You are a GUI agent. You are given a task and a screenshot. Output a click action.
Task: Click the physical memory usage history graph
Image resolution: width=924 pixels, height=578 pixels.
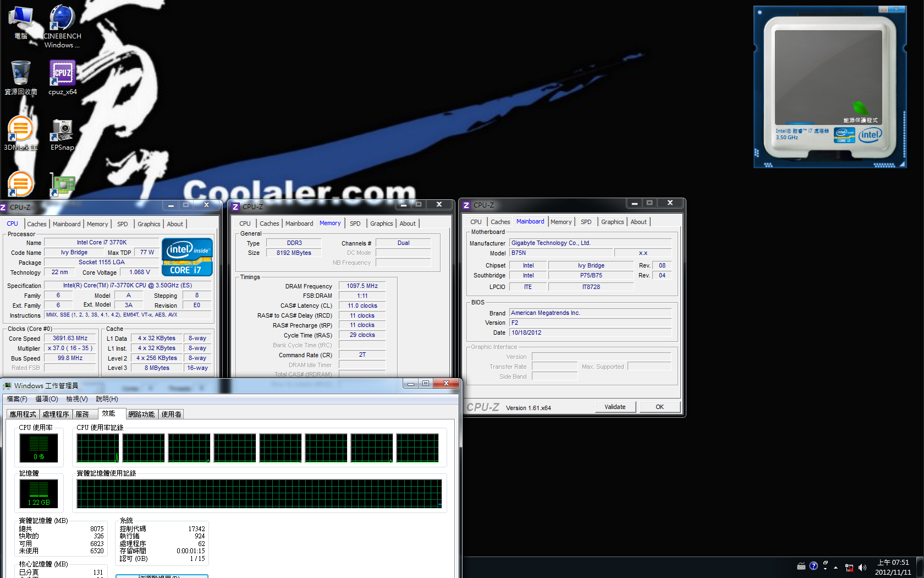pos(259,493)
